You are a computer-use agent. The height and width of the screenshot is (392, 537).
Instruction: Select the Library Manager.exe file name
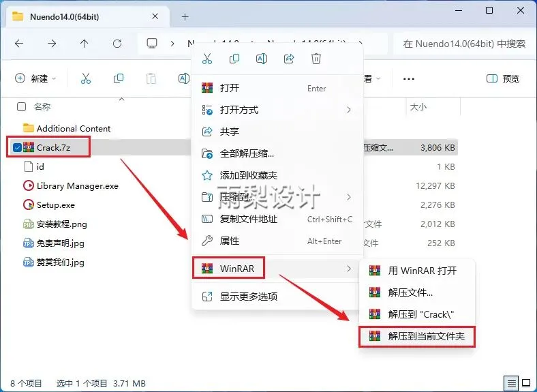(78, 186)
